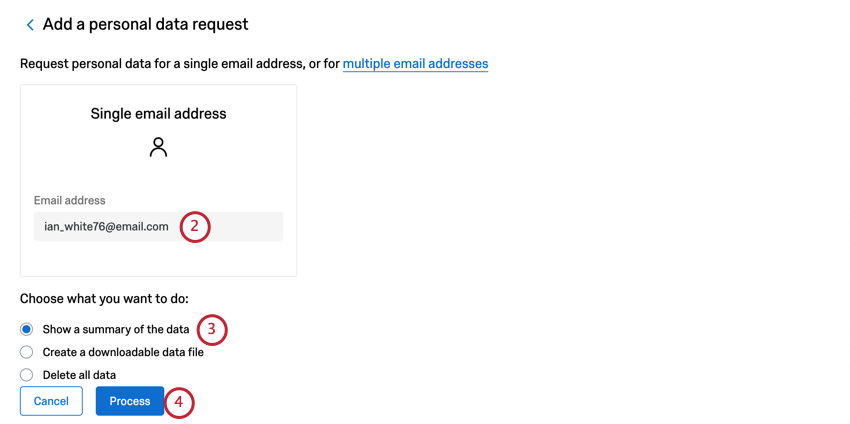Select the 'Create a downloadable data file' radio circle
The width and height of the screenshot is (850, 424).
(x=27, y=352)
